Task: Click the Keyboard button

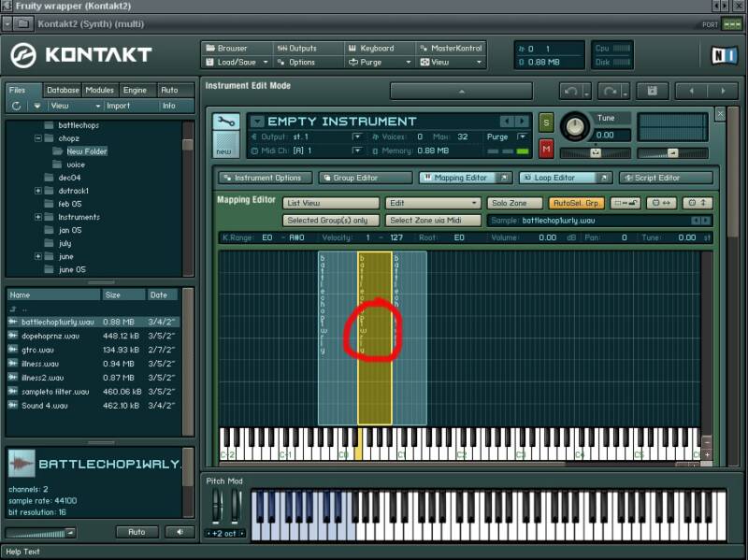Action: (x=380, y=49)
